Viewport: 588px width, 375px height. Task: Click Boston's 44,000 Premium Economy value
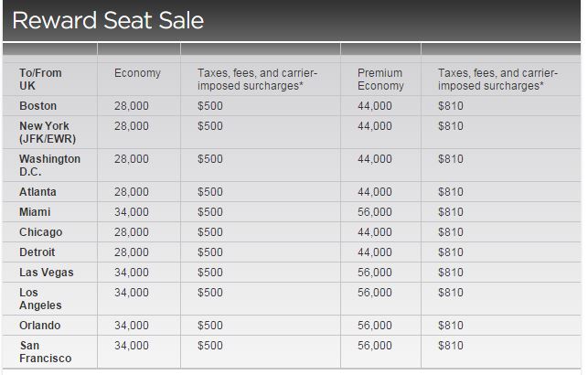pyautogui.click(x=375, y=106)
